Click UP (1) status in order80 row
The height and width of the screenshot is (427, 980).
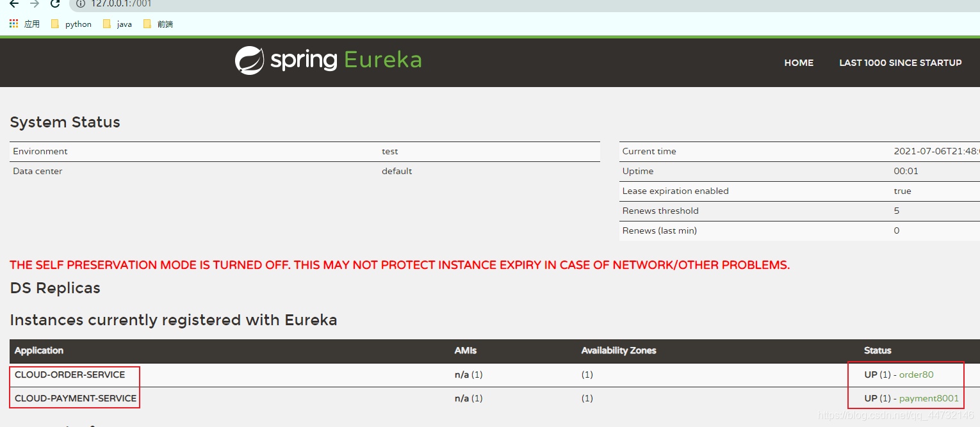pyautogui.click(x=878, y=375)
